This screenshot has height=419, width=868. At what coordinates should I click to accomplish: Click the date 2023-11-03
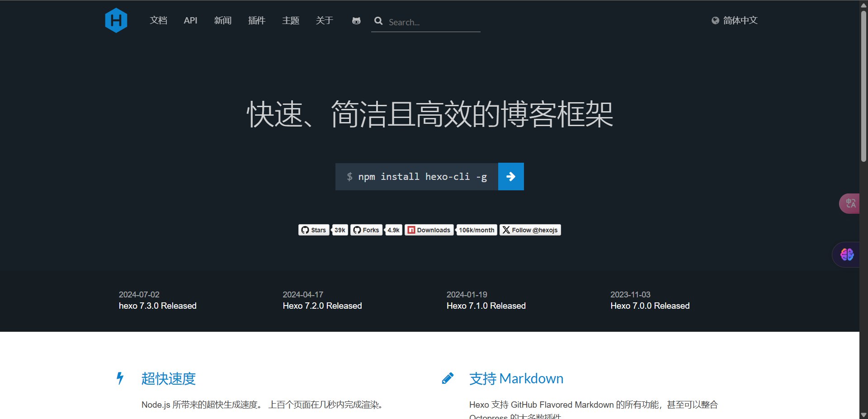630,294
